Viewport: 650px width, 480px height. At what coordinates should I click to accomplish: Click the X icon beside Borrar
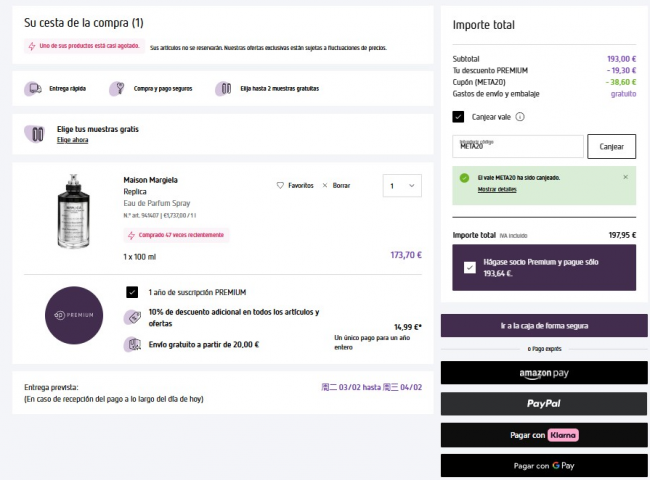coord(326,185)
